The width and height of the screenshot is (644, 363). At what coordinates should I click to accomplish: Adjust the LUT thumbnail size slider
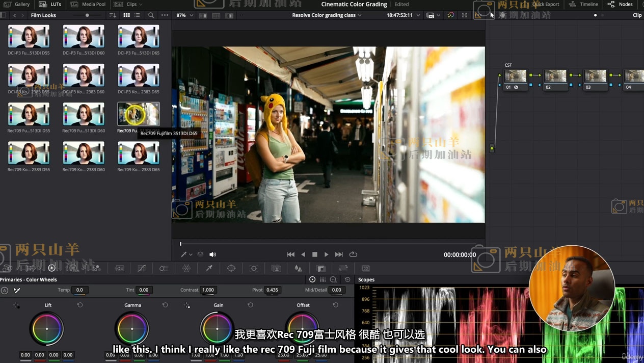point(87,15)
